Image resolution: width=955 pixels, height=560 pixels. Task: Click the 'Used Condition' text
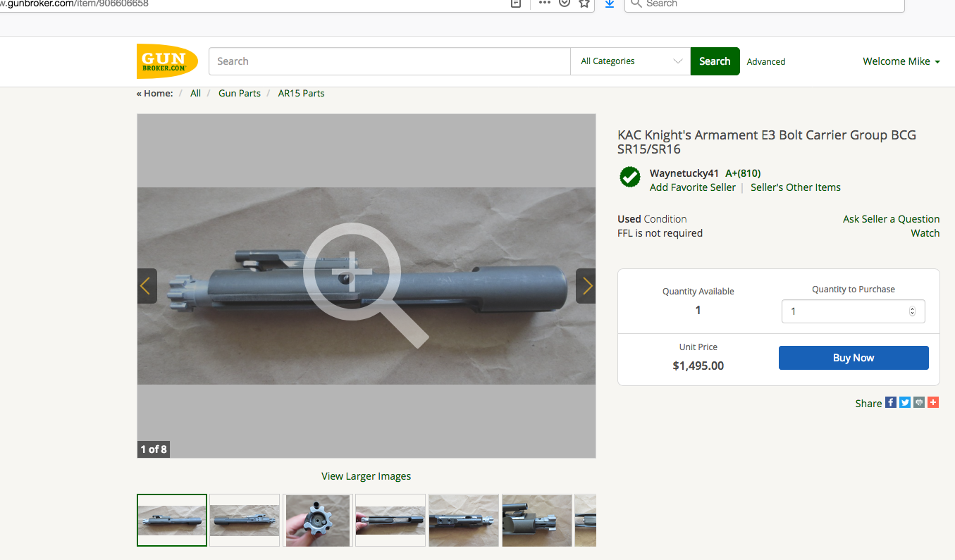(x=652, y=219)
